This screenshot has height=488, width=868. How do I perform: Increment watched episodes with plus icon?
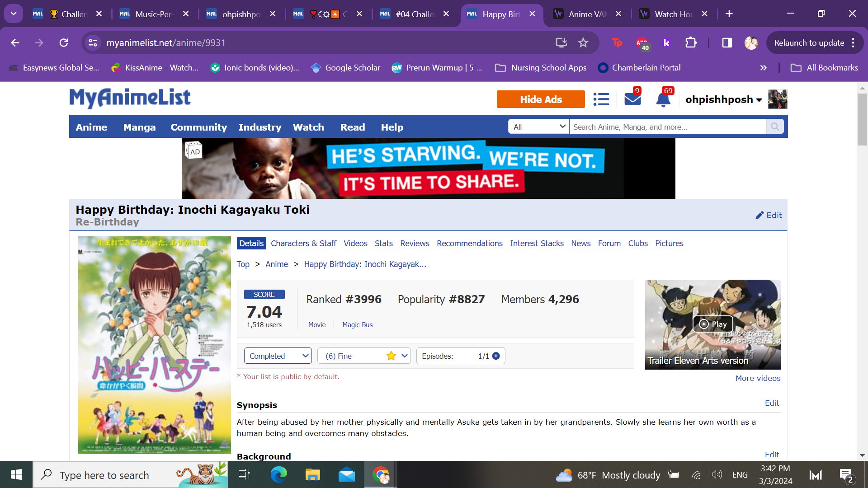click(496, 356)
